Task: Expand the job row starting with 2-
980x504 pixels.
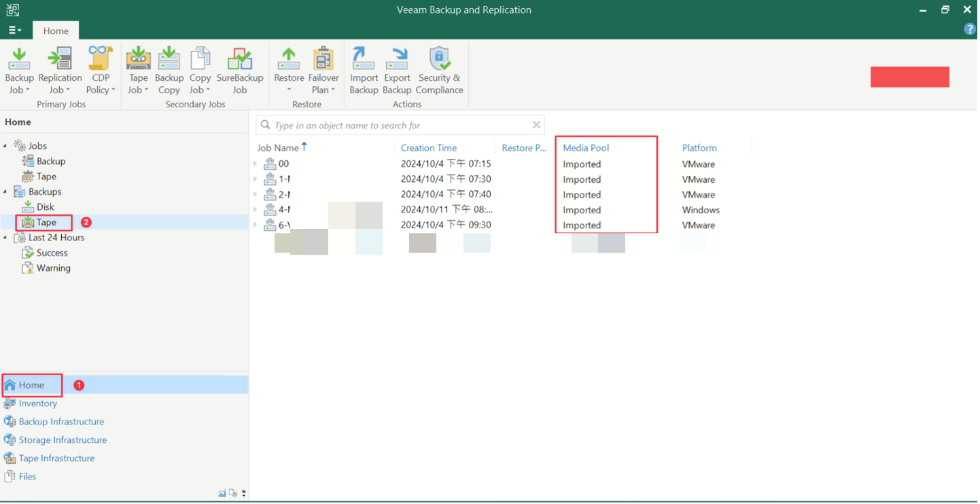Action: 256,194
